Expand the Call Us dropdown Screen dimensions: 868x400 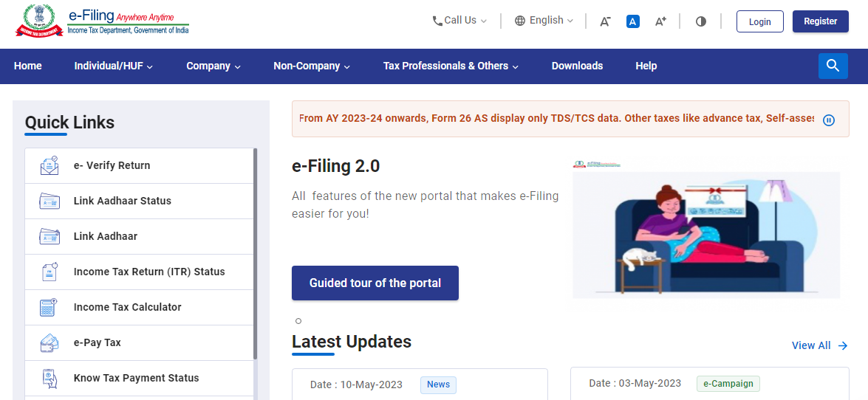(460, 21)
